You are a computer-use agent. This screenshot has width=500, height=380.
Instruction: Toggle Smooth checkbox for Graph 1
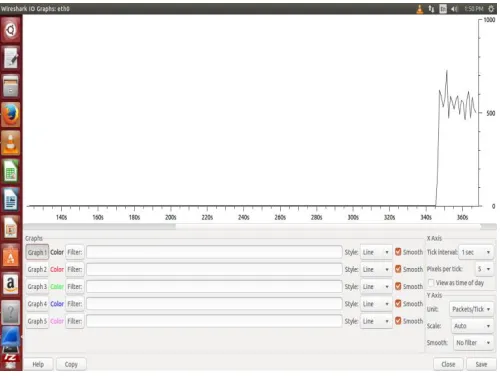(x=398, y=252)
